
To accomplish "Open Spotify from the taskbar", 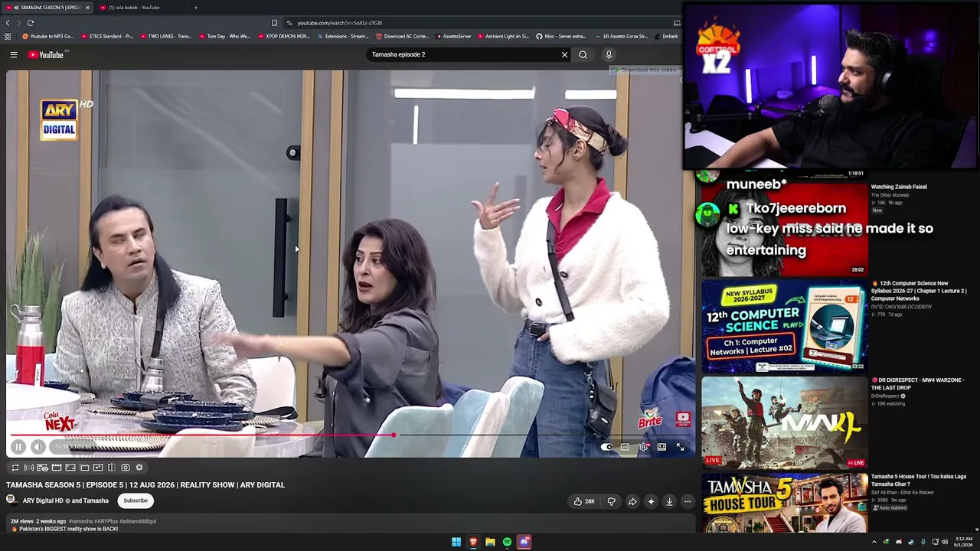I will [x=507, y=542].
